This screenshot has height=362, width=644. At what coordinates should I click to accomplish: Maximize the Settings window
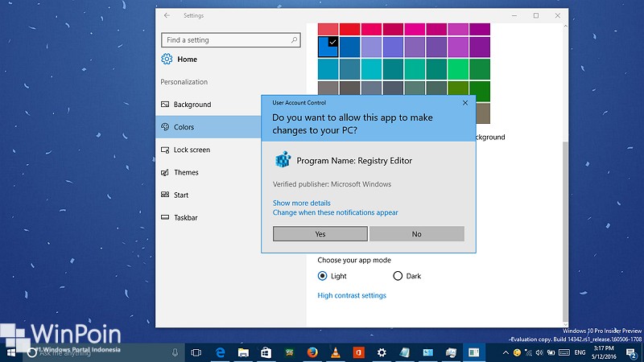(536, 15)
